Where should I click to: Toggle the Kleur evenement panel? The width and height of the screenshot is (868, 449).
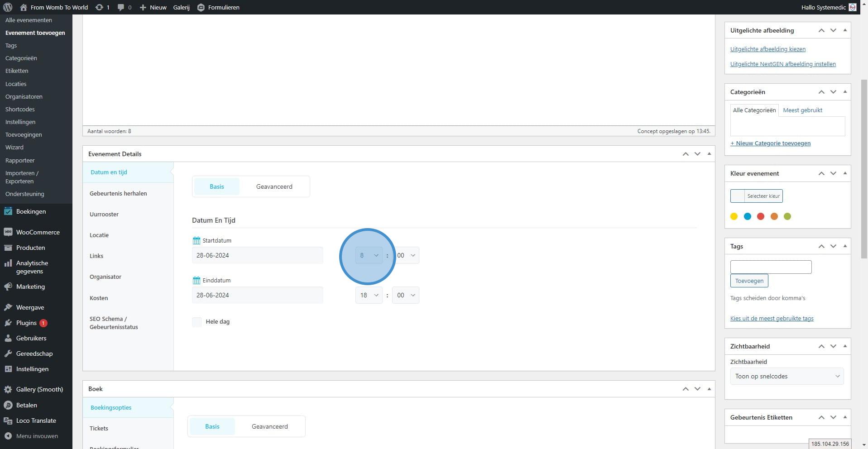coord(844,173)
